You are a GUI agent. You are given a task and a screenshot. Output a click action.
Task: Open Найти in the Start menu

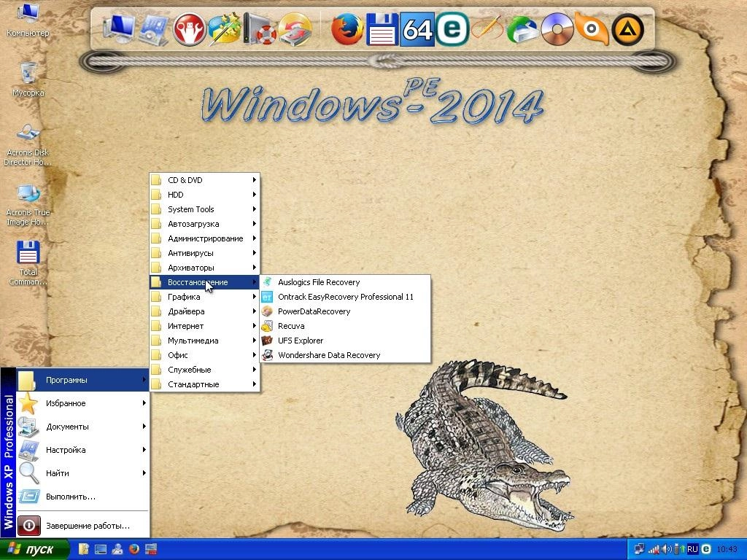pyautogui.click(x=82, y=473)
